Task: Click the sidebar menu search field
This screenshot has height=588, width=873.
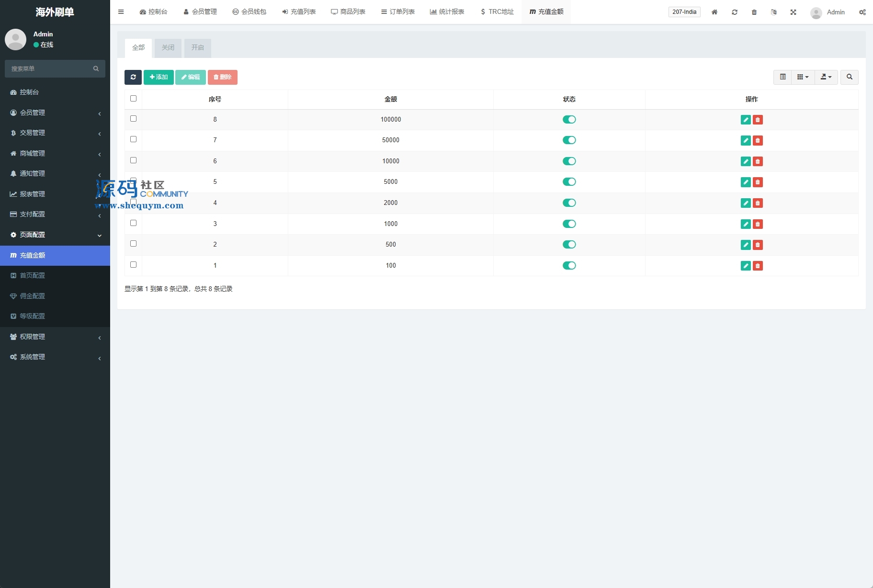Action: 50,69
